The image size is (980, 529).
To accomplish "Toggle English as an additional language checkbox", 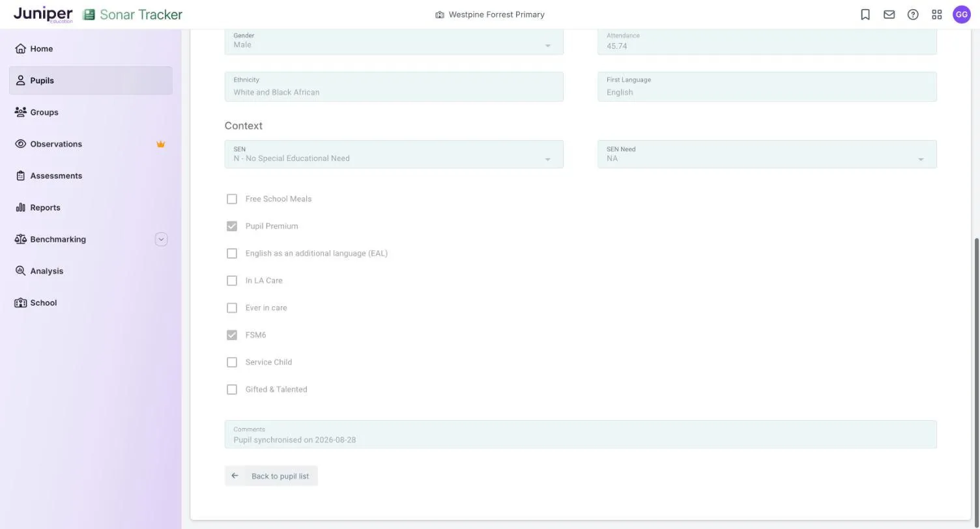I will point(232,253).
